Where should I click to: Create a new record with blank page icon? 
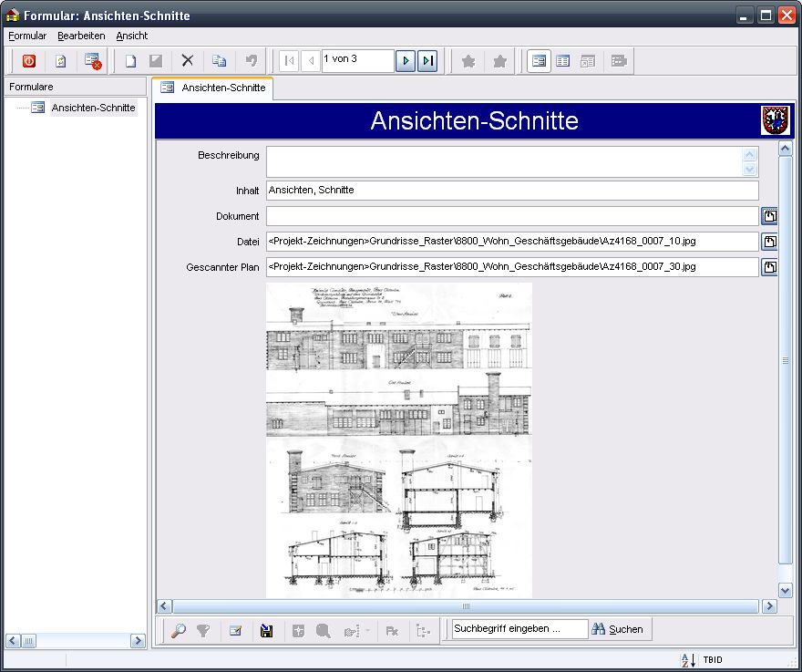point(130,61)
